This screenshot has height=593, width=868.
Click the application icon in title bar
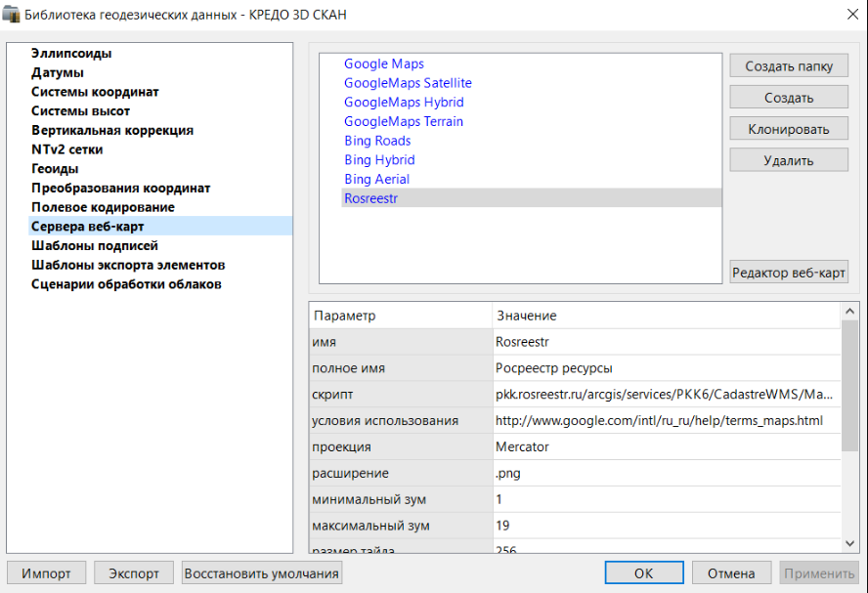[x=12, y=15]
